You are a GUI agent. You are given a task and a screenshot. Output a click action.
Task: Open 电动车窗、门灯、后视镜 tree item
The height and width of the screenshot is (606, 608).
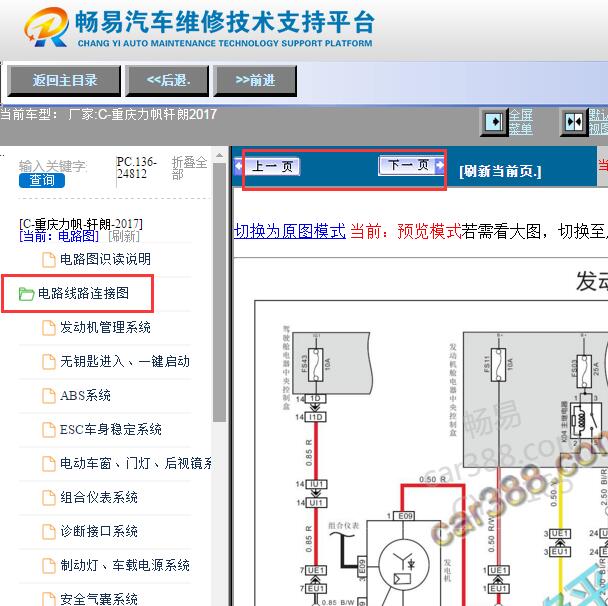136,463
